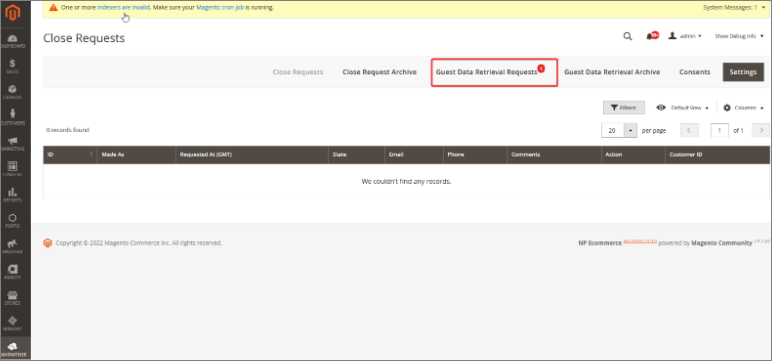
Task: Open the notifications bell icon
Action: [651, 36]
